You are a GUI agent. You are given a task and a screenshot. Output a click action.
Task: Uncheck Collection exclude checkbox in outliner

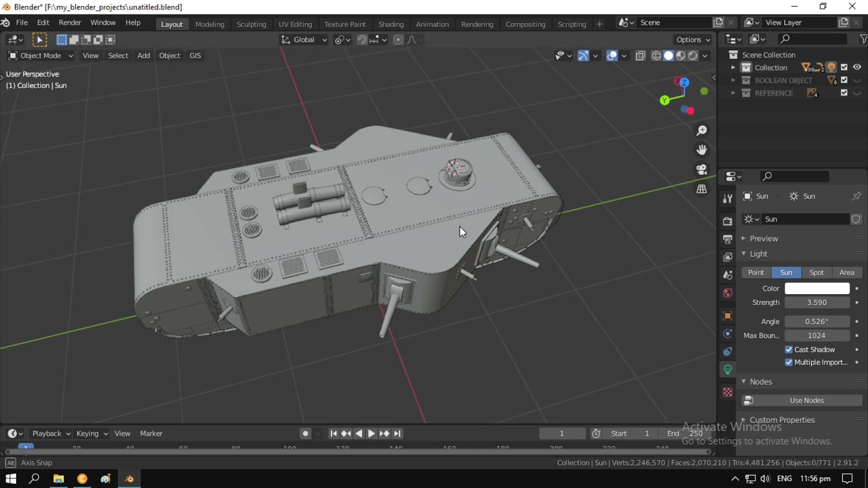844,68
